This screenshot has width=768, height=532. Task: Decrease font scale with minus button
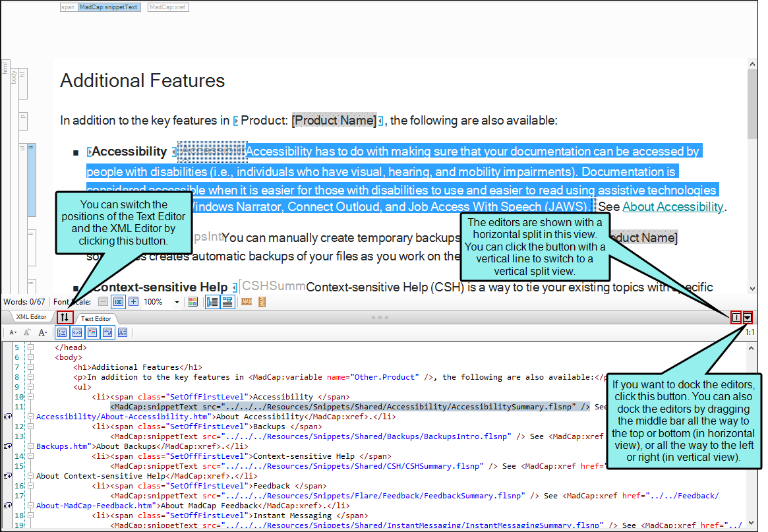click(103, 302)
